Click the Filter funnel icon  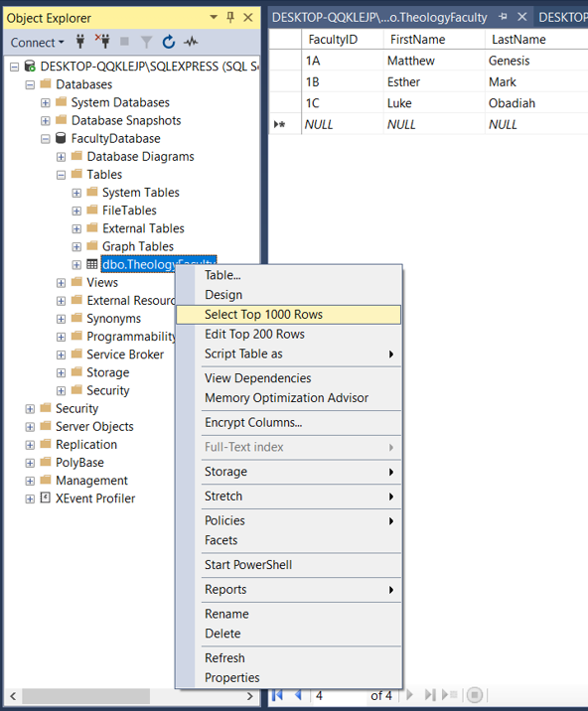pyautogui.click(x=146, y=42)
